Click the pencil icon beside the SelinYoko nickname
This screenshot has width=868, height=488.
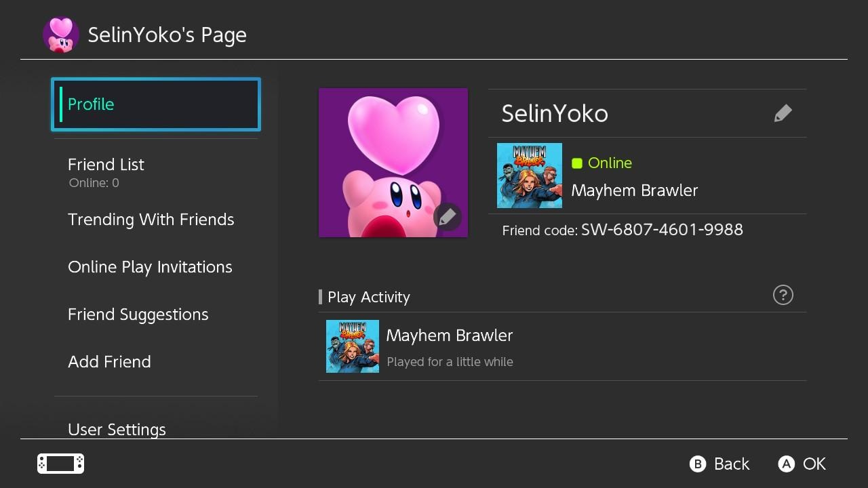pos(783,113)
